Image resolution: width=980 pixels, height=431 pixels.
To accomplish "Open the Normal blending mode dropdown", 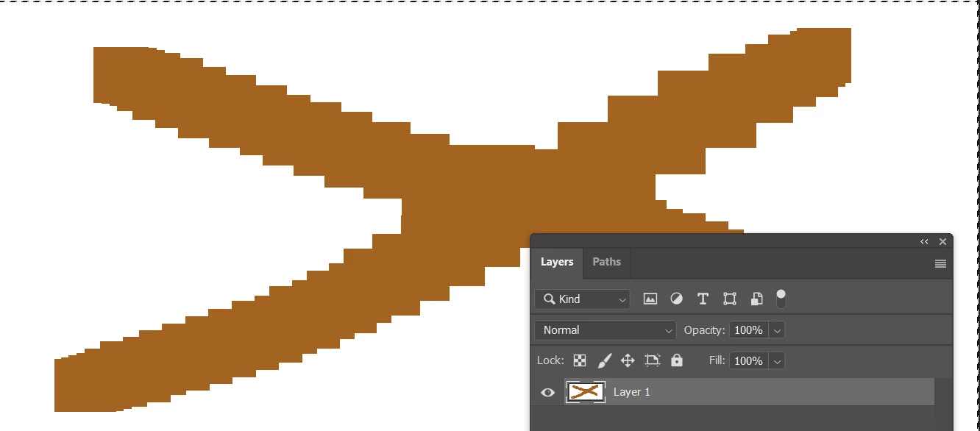I will coord(605,330).
